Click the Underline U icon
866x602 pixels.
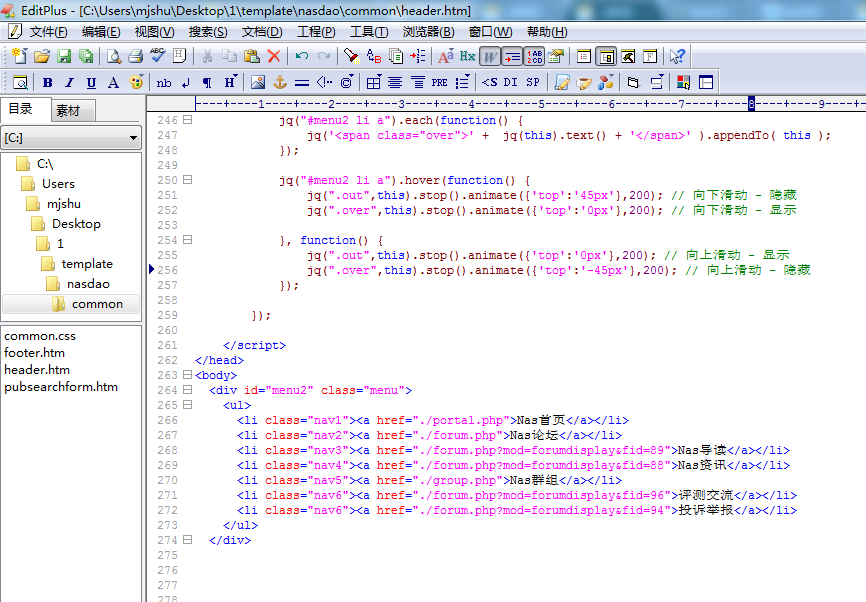point(91,83)
